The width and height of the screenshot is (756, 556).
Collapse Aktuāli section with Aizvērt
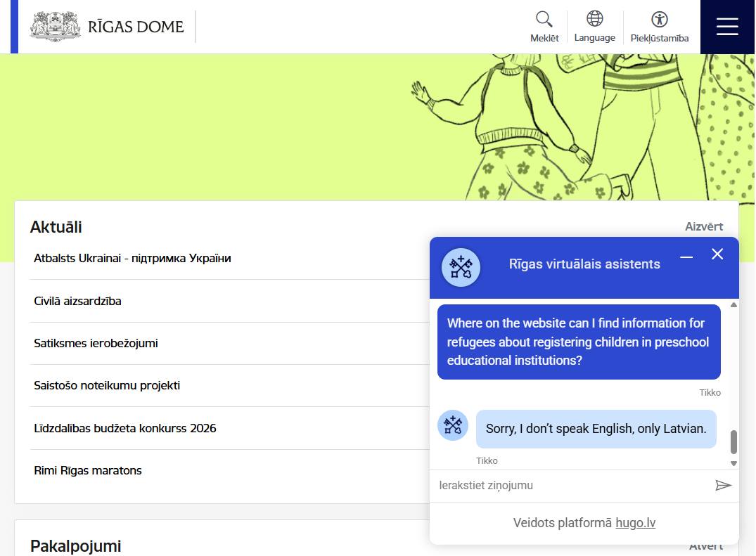[x=703, y=226]
